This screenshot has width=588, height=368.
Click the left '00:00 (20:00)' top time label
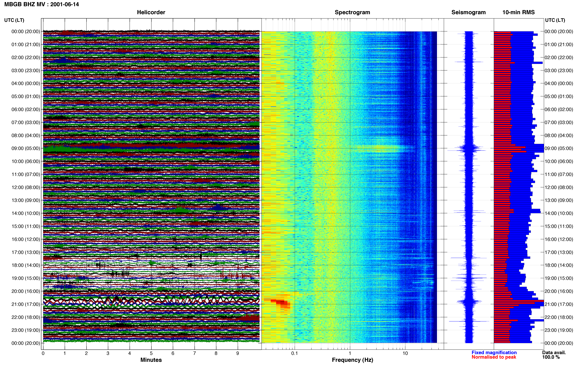click(26, 31)
